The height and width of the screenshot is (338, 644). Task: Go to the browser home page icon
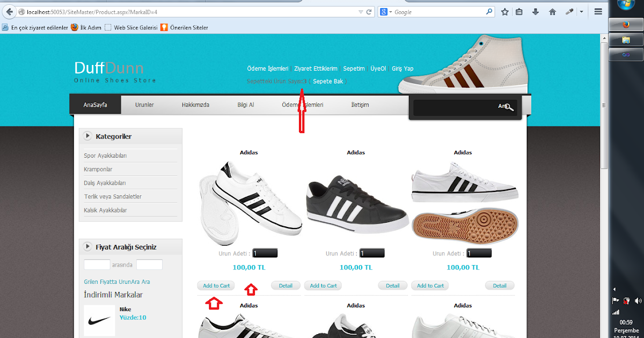552,12
